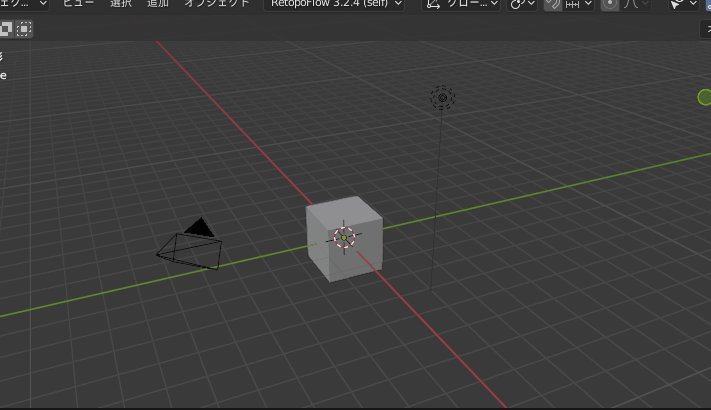711x410 pixels.
Task: Choose the extend selection mode icon with dashed square
Action: pyautogui.click(x=24, y=29)
